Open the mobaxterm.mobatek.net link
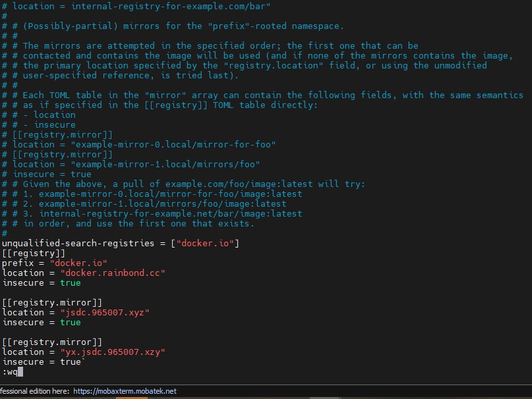Screen dimensions: 532x399 [x=125, y=390]
